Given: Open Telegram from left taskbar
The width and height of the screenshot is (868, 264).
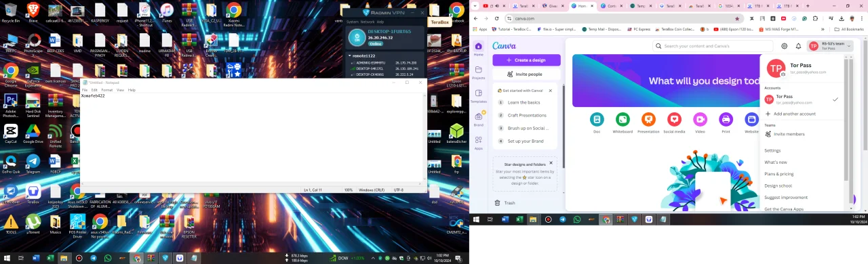Looking at the screenshot, I should [x=93, y=258].
